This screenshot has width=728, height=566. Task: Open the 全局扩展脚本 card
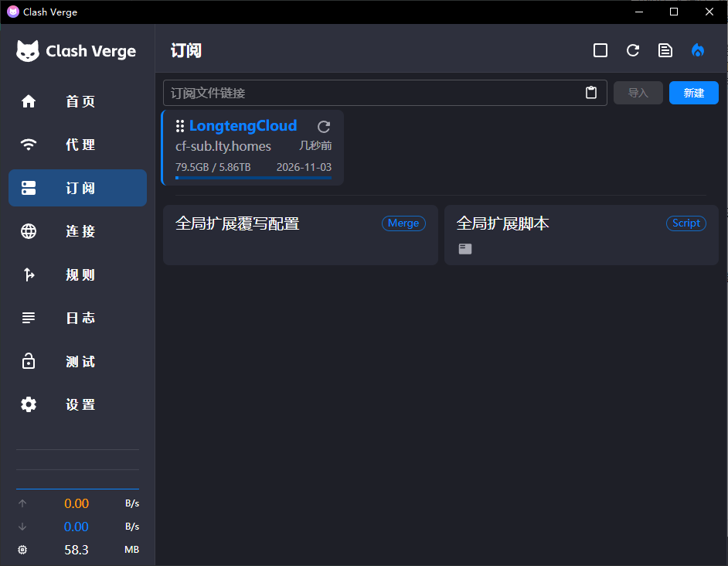pos(581,235)
